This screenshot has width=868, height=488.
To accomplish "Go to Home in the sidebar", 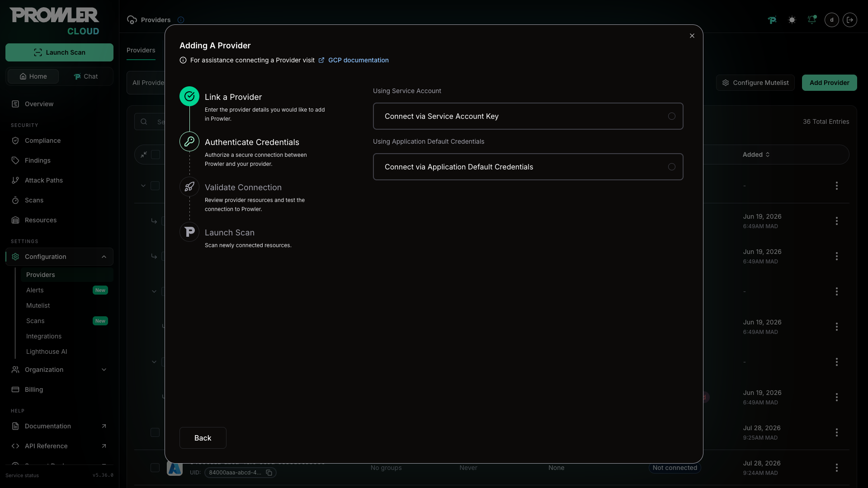I will click(33, 76).
